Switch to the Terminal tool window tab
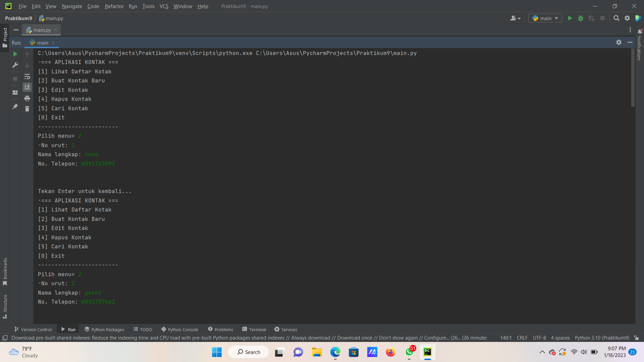Viewport: 644px width, 362px height. click(x=254, y=329)
